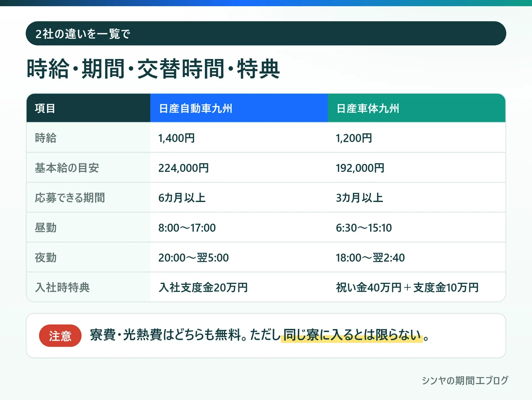Click highlighted text '同じ寮に入るとは限らない'
The width and height of the screenshot is (532, 400).
352,335
